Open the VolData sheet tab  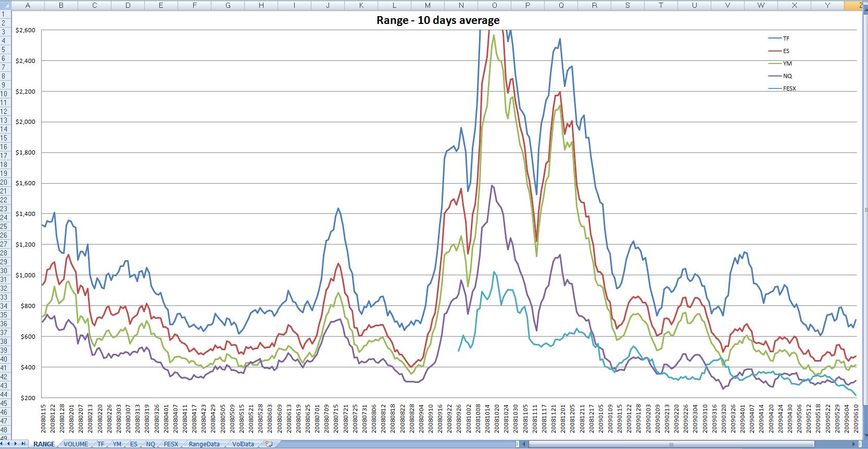click(x=243, y=444)
